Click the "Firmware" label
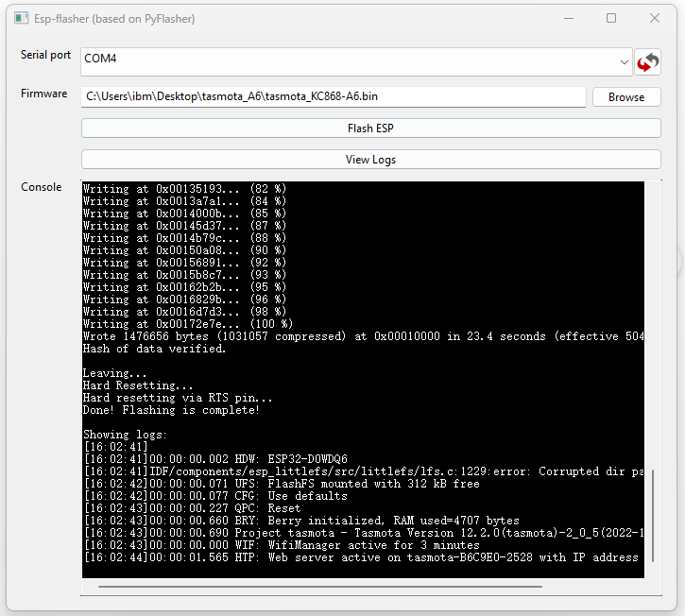Viewport: 685px width, 616px height. [x=43, y=94]
